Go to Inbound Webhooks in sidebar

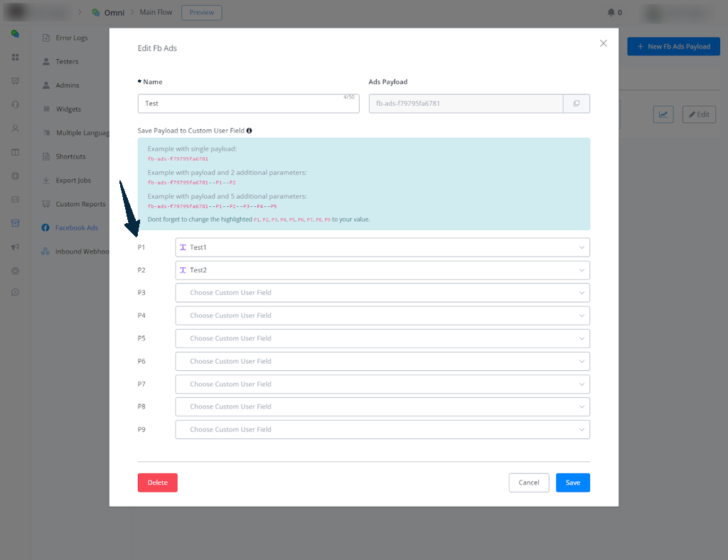pyautogui.click(x=82, y=252)
